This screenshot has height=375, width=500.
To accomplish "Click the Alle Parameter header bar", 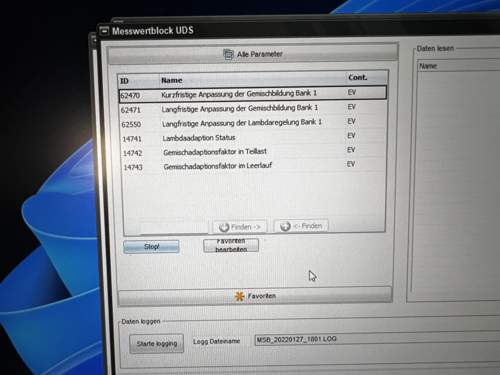I will [253, 54].
